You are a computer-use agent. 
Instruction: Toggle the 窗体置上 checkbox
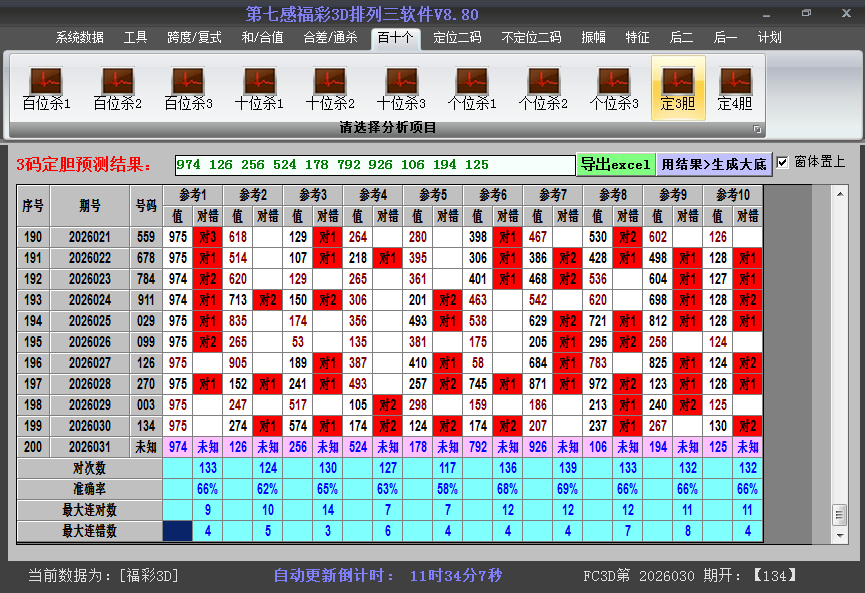783,162
